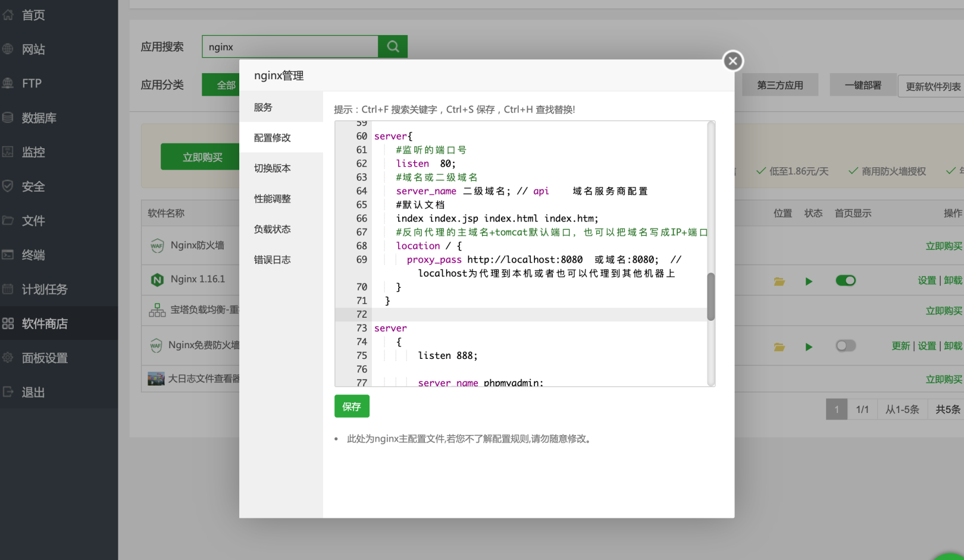
Task: Click the 文件 folder icon in sidebar
Action: (x=8, y=221)
